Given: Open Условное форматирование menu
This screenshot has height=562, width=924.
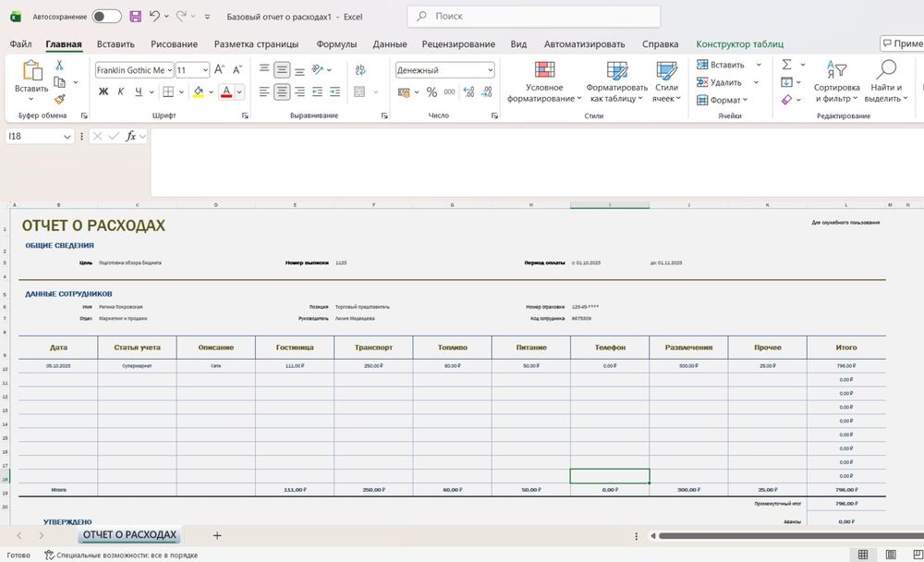Looking at the screenshot, I should pyautogui.click(x=544, y=82).
